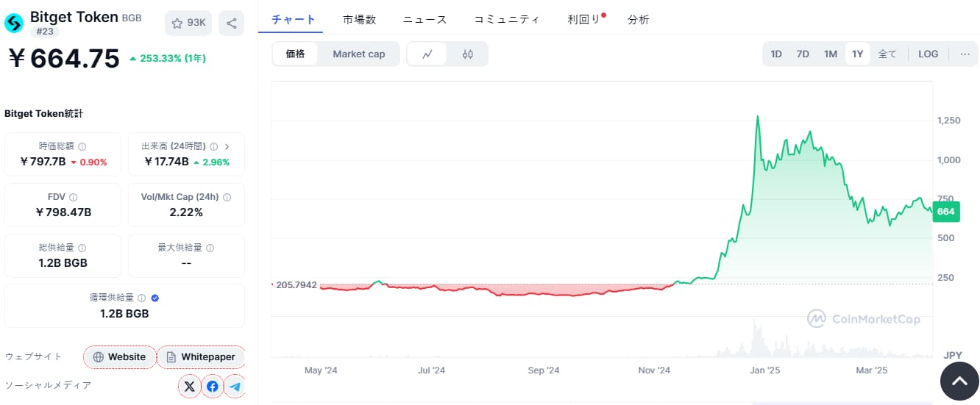Click info icon next to 循環供給量

[141, 298]
